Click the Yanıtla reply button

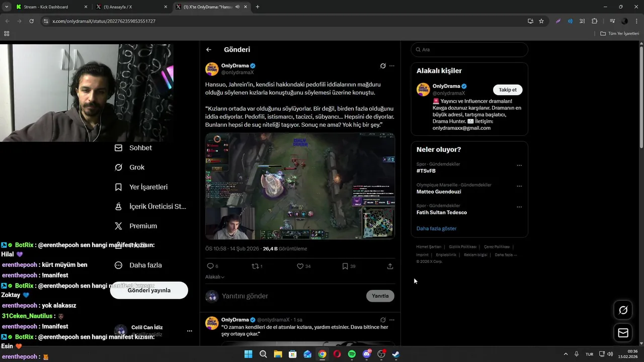(x=380, y=296)
